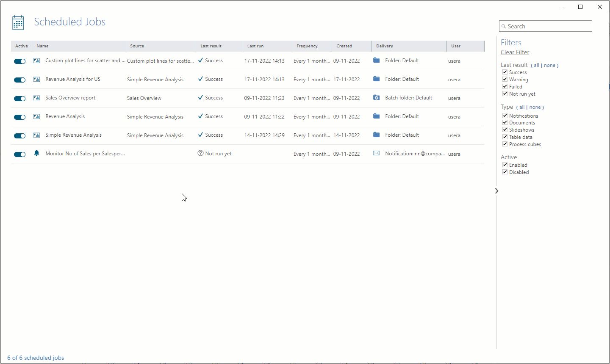Click success checkmark in Custom plot lines row
610x364 pixels.
click(200, 61)
